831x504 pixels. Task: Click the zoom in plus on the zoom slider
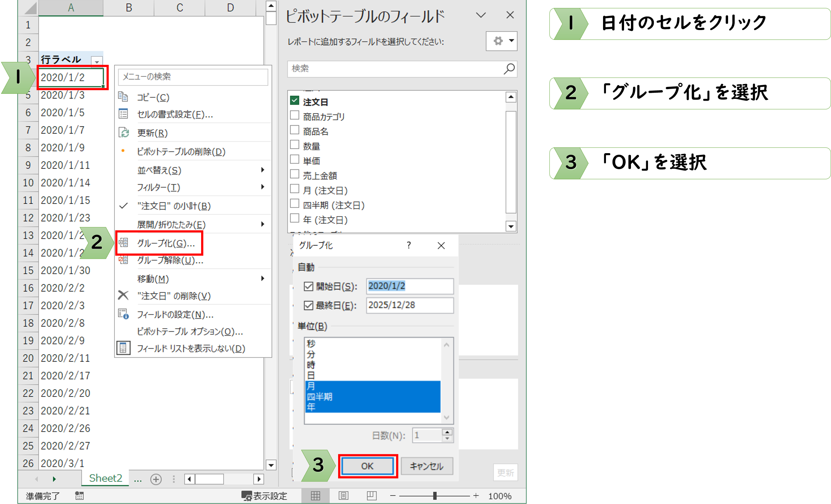tap(476, 495)
